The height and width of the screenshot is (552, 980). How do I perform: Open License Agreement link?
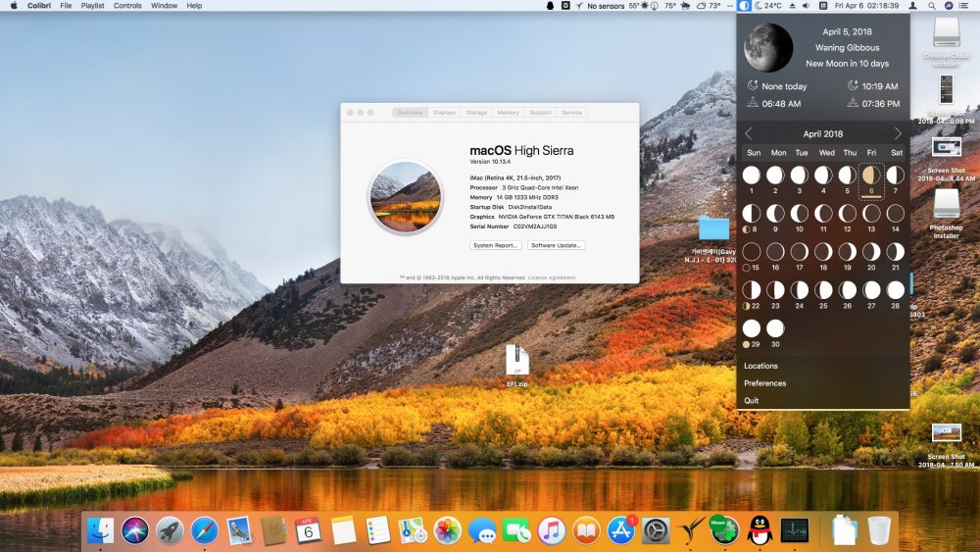(x=552, y=277)
